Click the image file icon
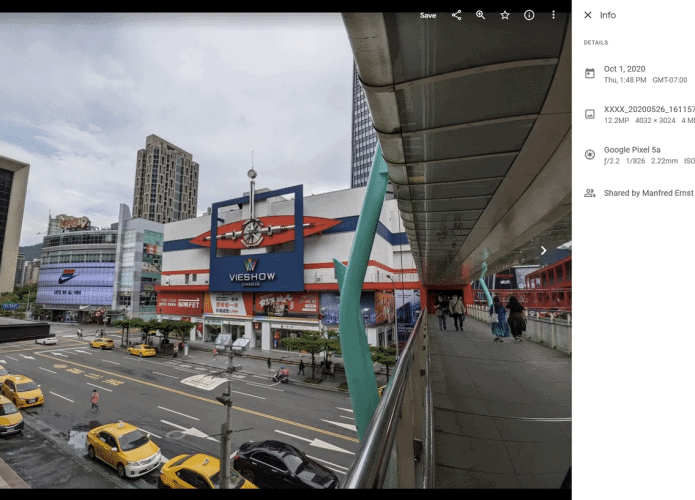695x500 pixels. (590, 114)
